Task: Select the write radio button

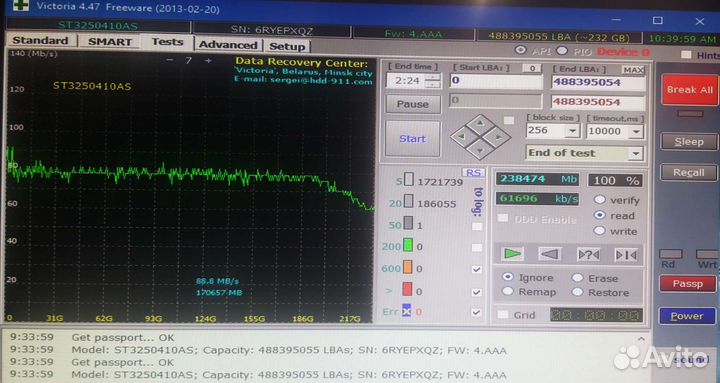Action: pyautogui.click(x=599, y=231)
